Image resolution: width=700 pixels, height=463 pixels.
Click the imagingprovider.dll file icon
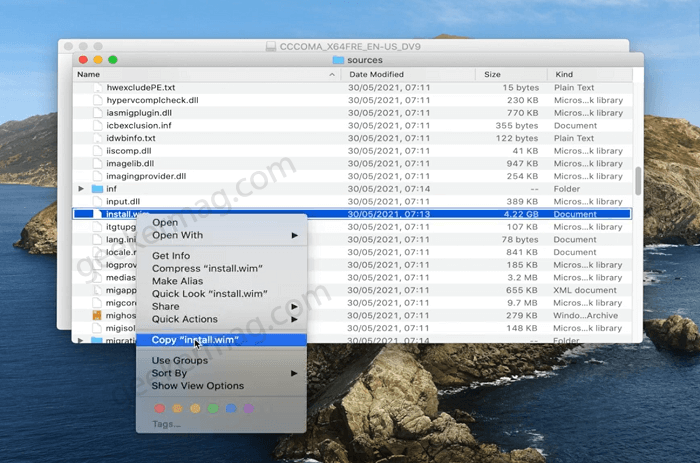click(97, 176)
